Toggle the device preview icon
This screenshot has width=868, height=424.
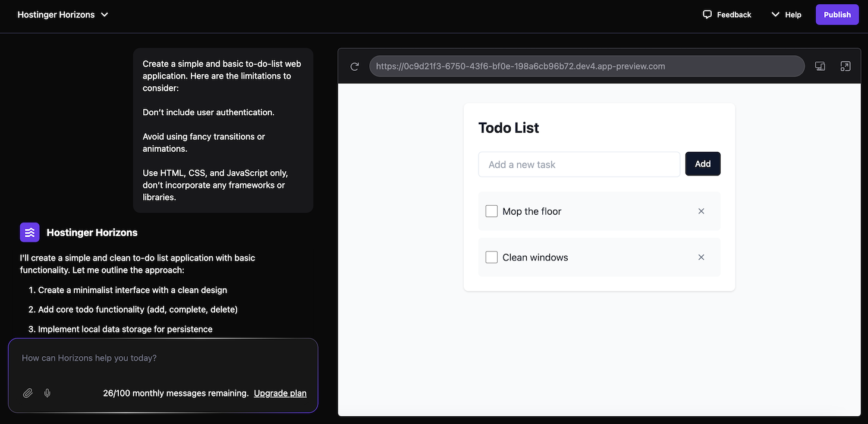click(820, 67)
